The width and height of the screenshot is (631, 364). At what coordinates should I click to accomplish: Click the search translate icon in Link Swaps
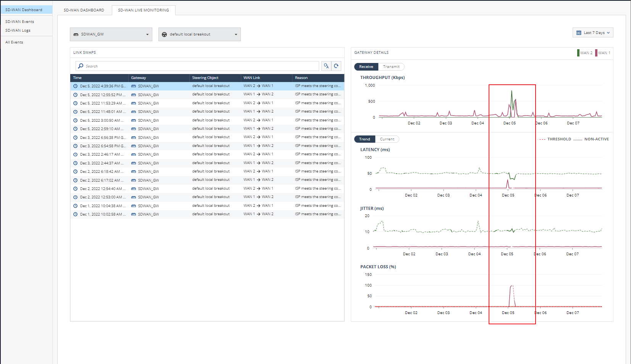326,66
